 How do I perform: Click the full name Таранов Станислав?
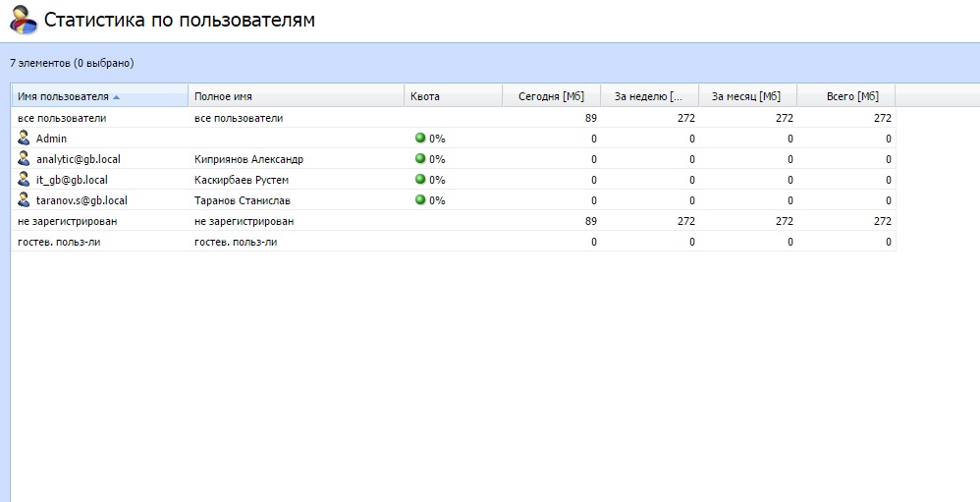pyautogui.click(x=243, y=200)
